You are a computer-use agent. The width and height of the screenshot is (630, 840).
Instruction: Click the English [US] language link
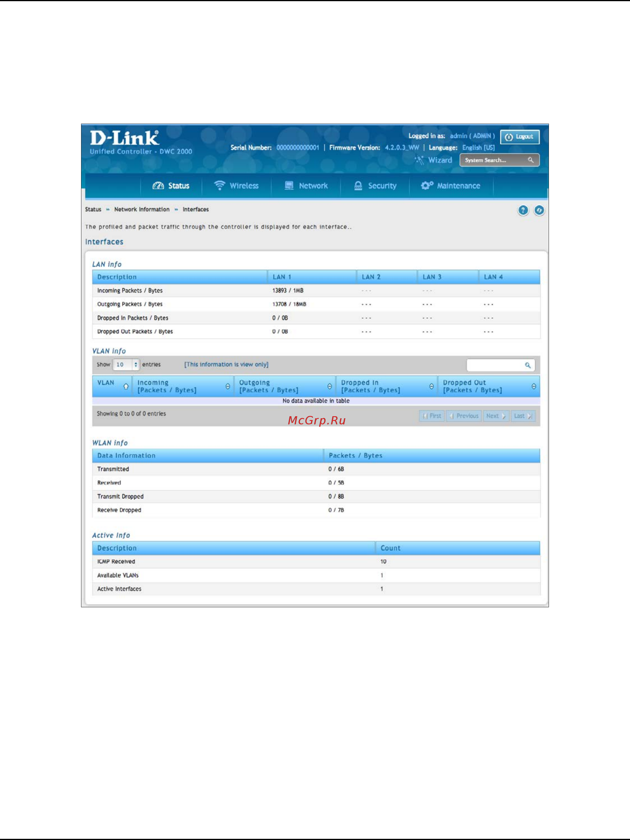[x=479, y=147]
